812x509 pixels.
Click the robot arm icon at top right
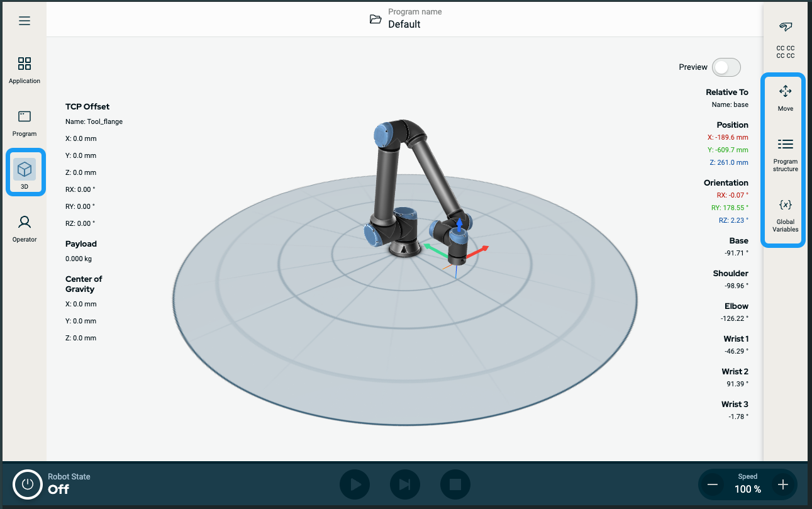(785, 27)
